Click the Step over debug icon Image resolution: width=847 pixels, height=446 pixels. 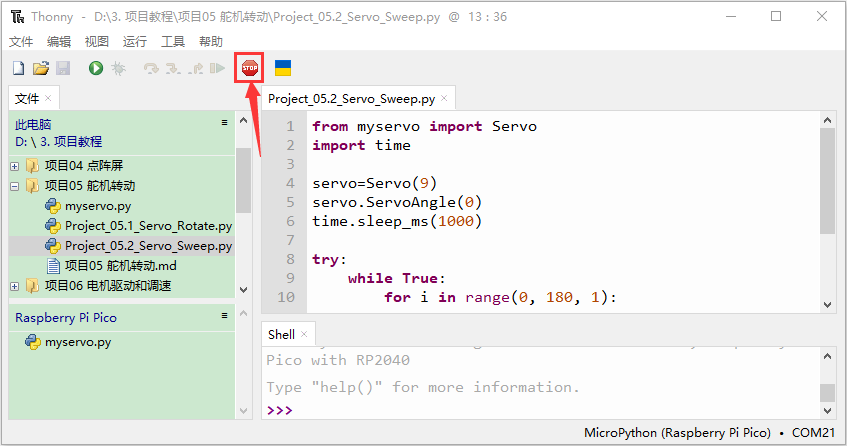click(151, 68)
